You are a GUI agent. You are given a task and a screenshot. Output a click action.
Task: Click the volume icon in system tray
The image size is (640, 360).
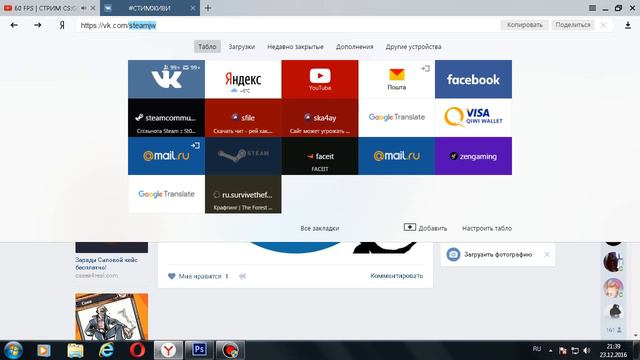coord(587,350)
